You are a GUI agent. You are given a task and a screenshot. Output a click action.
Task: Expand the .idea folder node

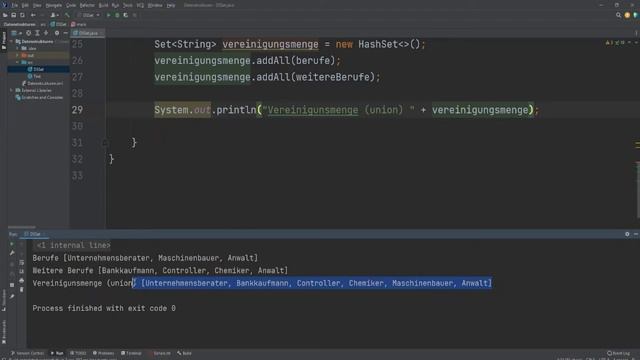pos(18,48)
